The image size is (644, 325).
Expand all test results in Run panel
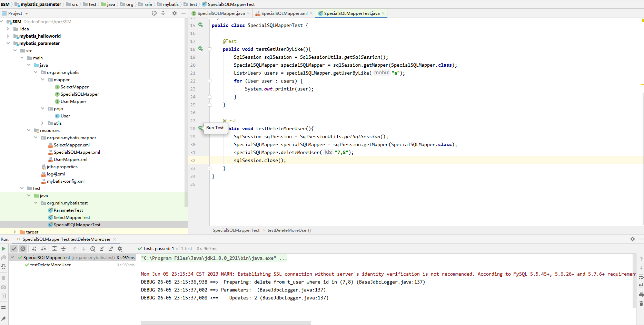click(x=55, y=249)
